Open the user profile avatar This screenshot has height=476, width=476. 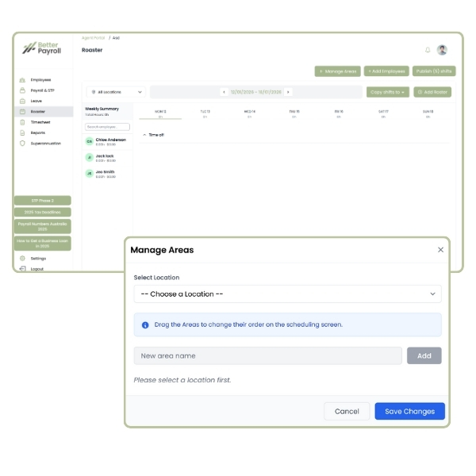442,50
